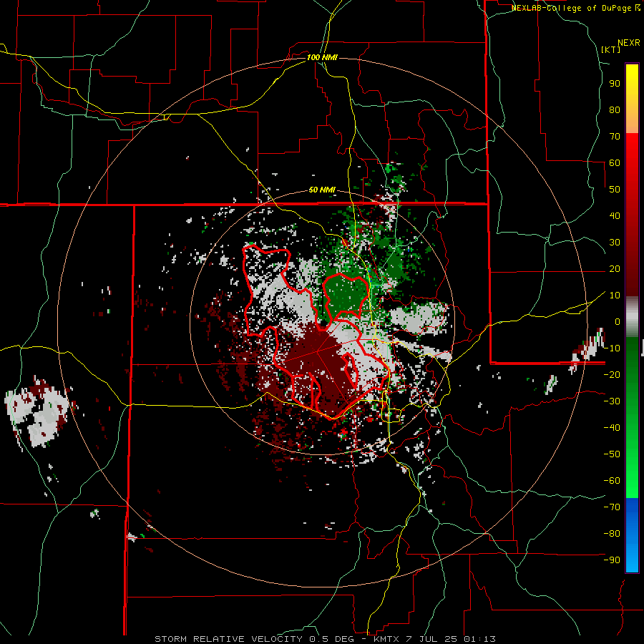Click the -30 value on the velocity scale

coord(612,401)
